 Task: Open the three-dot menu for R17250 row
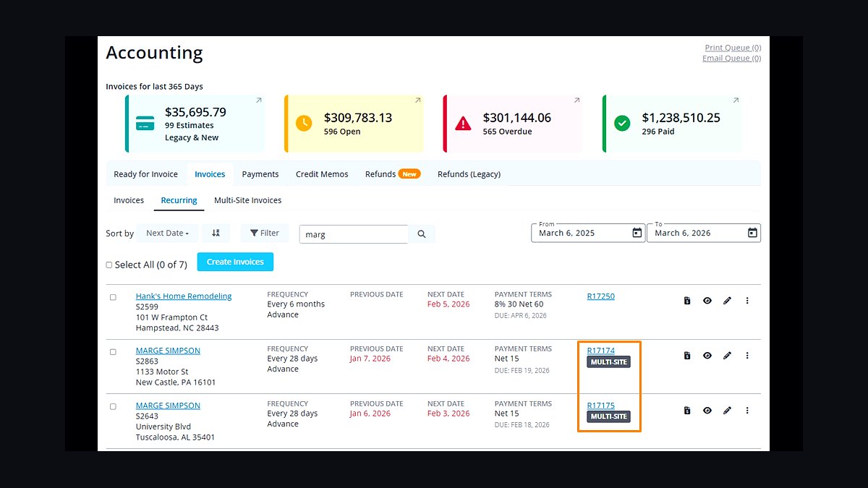pos(747,301)
